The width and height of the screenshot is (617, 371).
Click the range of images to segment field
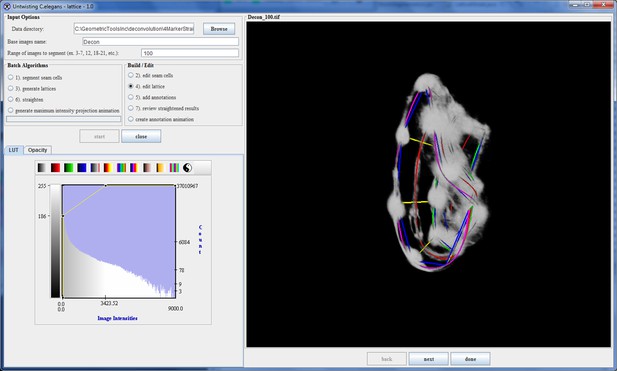click(x=190, y=53)
